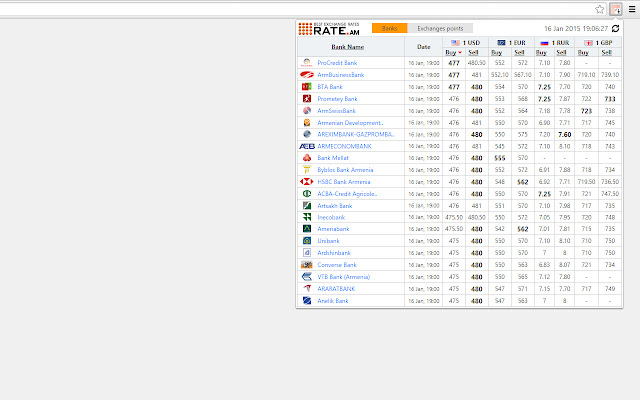Open the Ameriabank link
640x400 pixels.
pos(333,229)
